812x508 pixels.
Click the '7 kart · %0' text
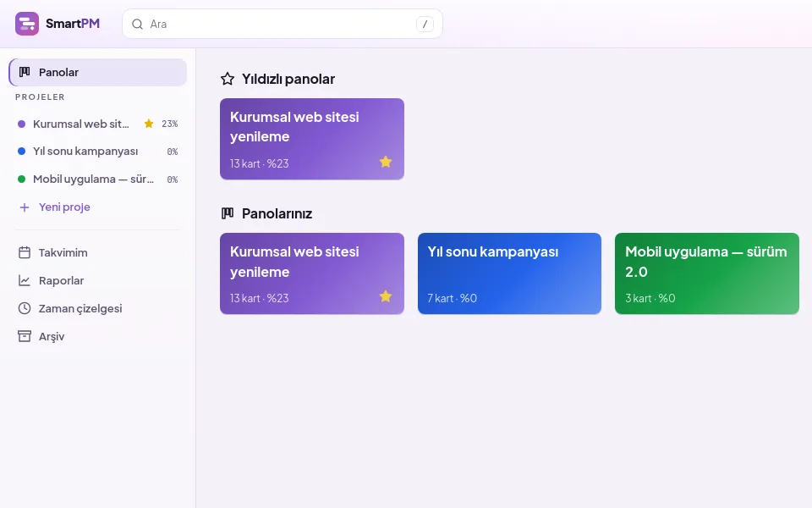coord(452,298)
